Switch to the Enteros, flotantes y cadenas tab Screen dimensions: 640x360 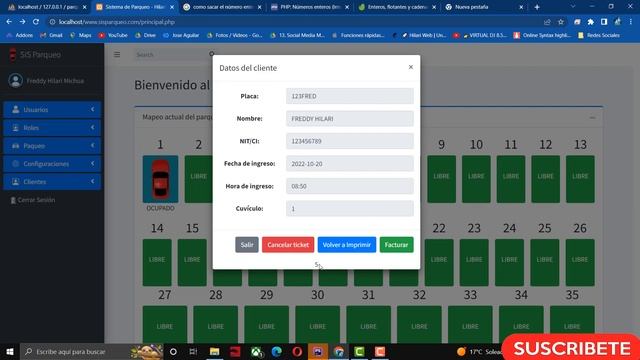pyautogui.click(x=397, y=7)
